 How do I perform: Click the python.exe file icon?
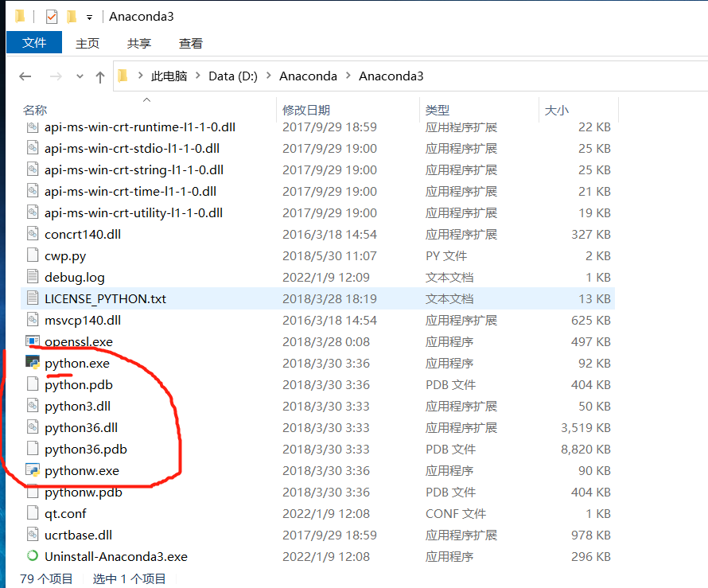click(x=33, y=363)
